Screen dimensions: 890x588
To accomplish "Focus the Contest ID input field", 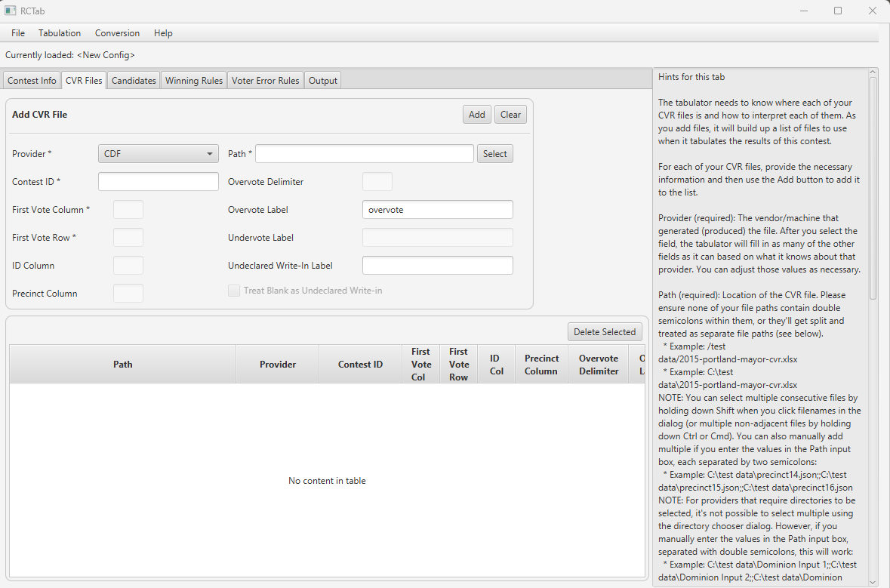I will [159, 182].
